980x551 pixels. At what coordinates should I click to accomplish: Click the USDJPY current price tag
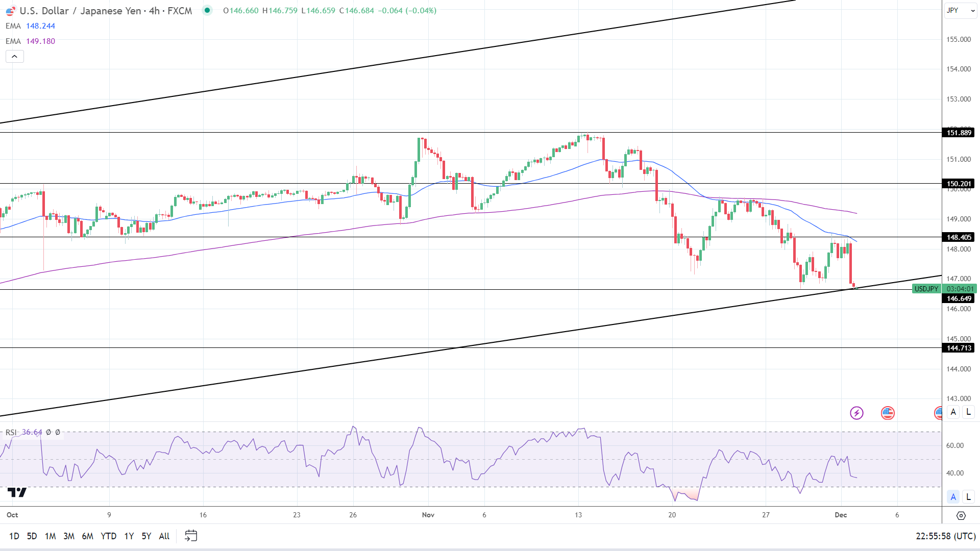pyautogui.click(x=926, y=289)
